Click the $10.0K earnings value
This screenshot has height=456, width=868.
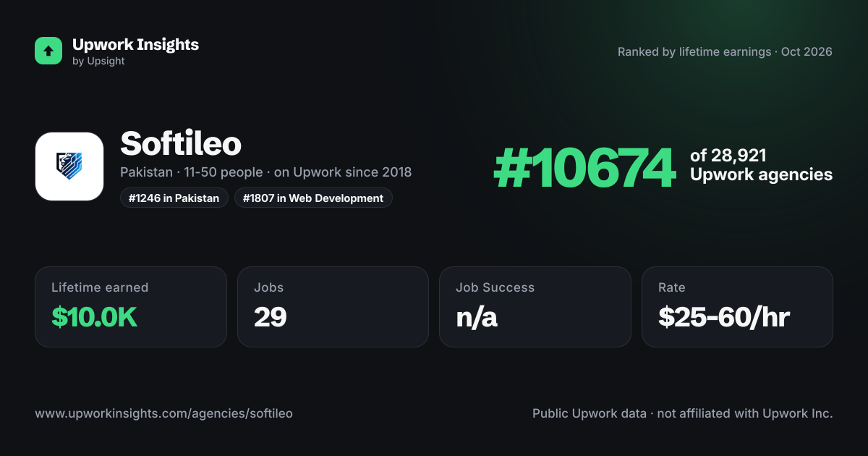(95, 317)
